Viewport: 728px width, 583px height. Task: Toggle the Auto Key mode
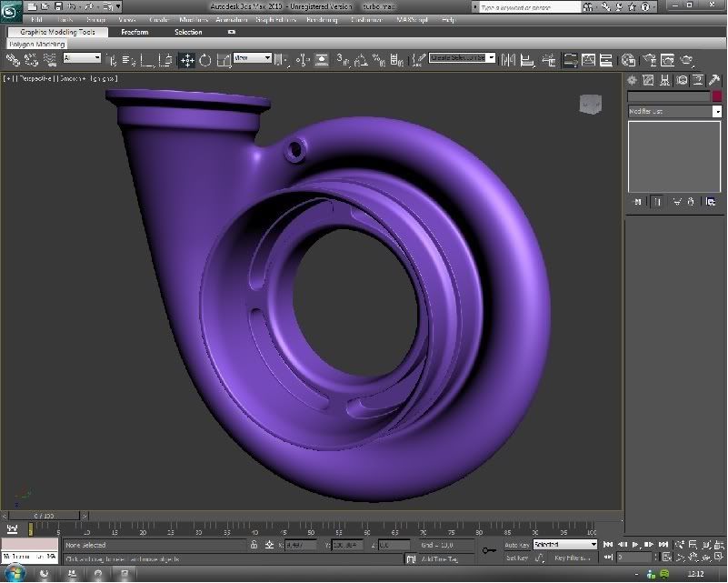pos(517,545)
